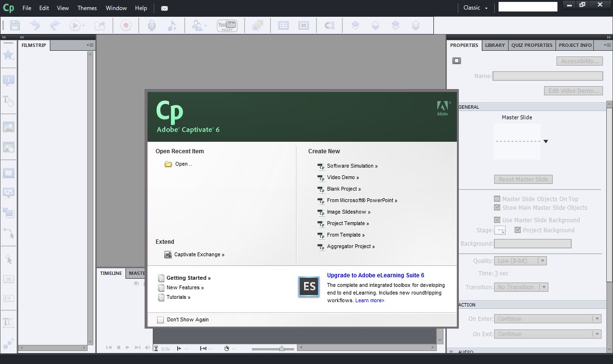Screen dimensions: 613x364
Task: Click the Redo arrow icon
Action: (55, 25)
